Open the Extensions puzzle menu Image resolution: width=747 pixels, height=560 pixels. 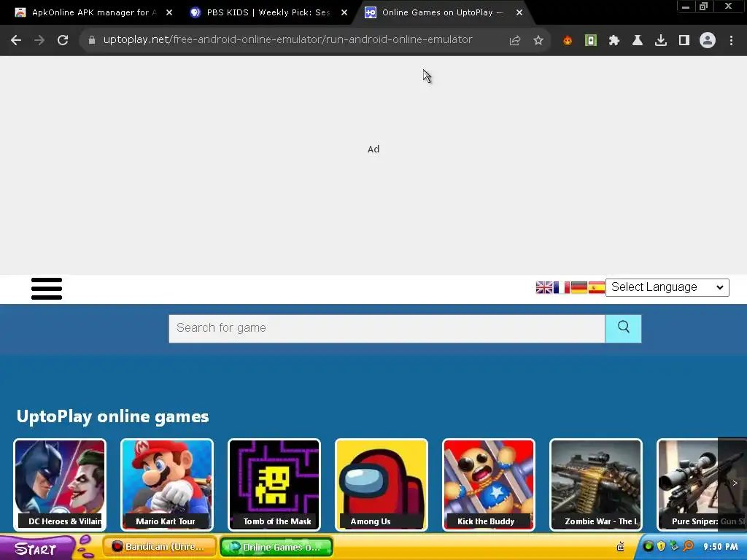pos(614,41)
